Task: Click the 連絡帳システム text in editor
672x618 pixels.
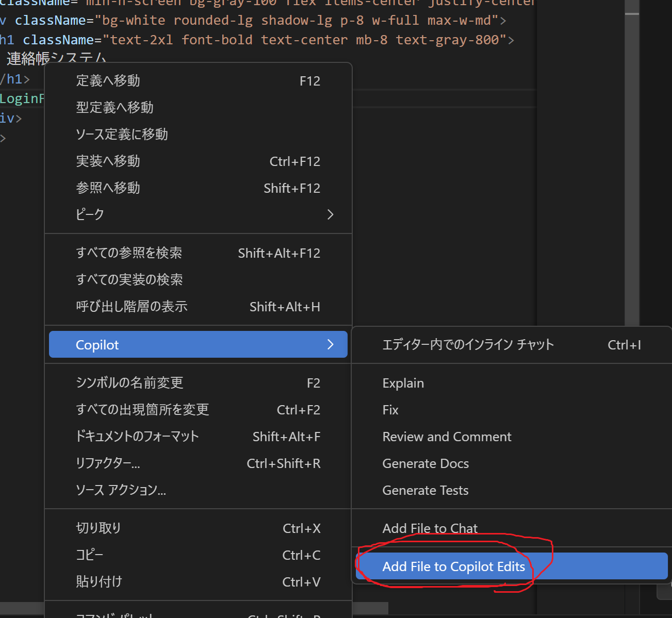Action: click(57, 59)
